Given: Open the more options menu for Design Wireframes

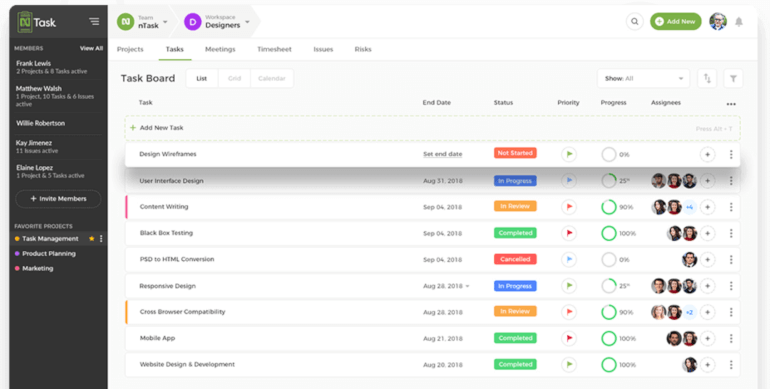Looking at the screenshot, I should [x=731, y=154].
